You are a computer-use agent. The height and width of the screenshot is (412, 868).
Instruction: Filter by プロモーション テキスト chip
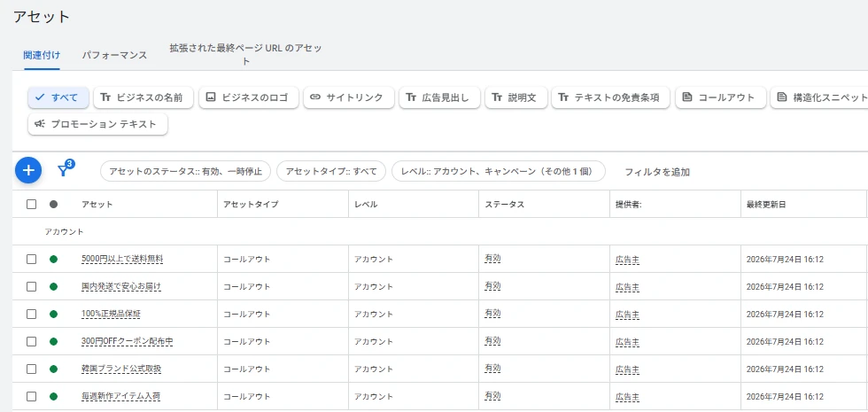[x=98, y=124]
